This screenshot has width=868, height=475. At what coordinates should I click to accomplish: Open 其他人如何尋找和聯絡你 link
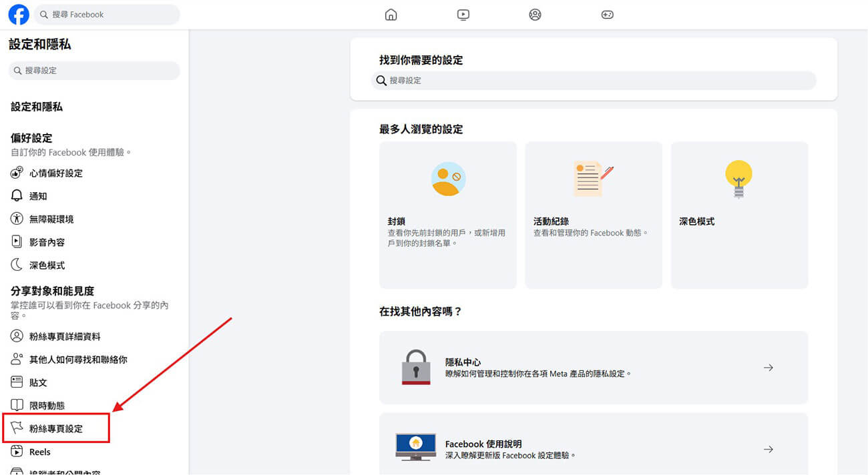[x=78, y=360]
